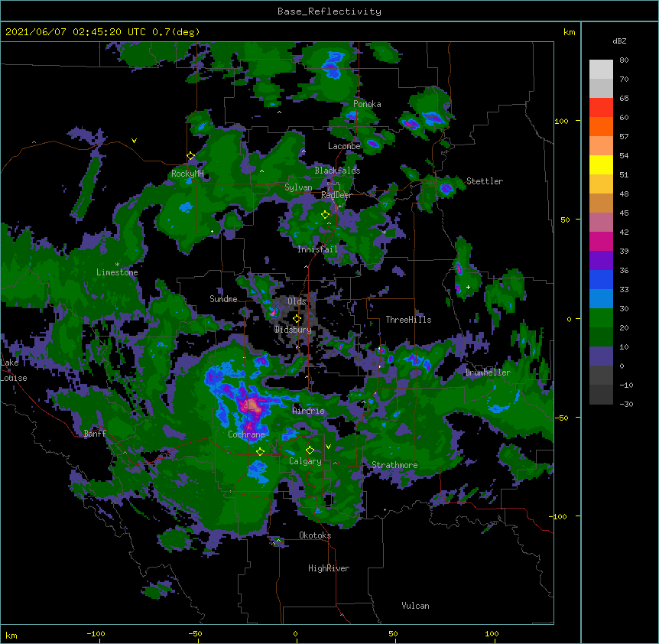Click the ThreeHills label
The image size is (659, 644).
[x=408, y=320]
